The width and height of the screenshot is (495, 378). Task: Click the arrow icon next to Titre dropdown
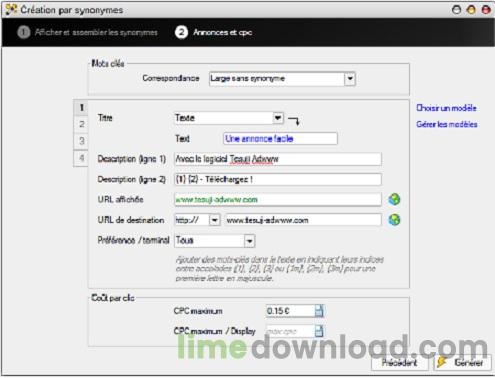[294, 120]
